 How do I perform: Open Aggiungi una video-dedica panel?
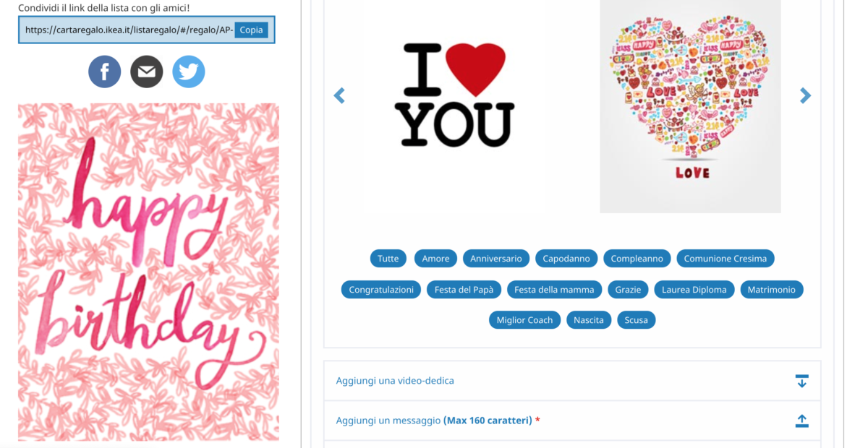click(572, 381)
